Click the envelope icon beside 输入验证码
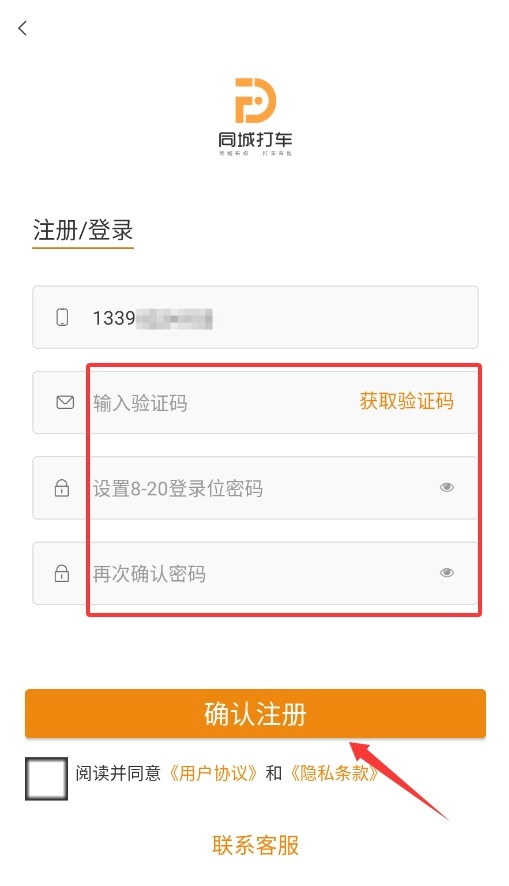Screen dimensions: 509x886 pos(66,402)
